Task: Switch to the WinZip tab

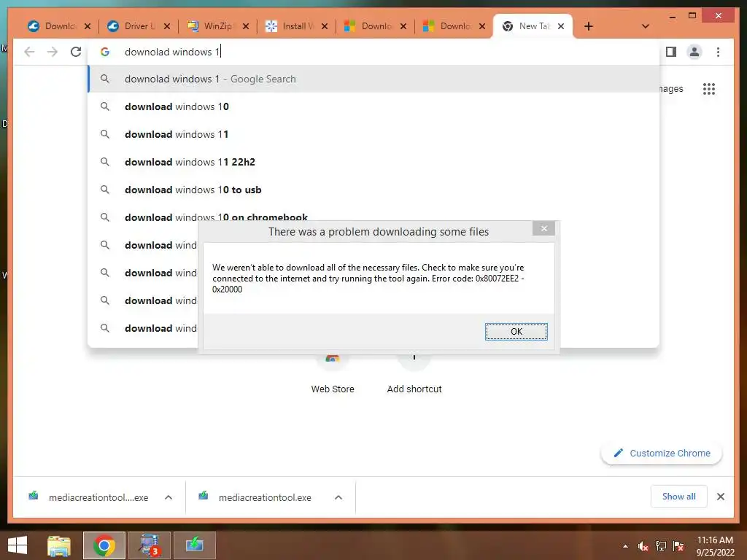Action: tap(211, 26)
